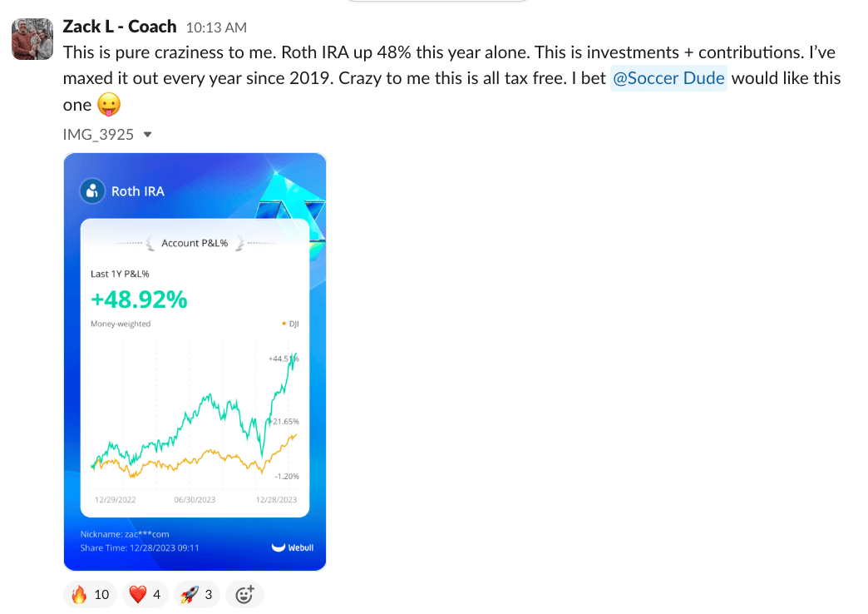The height and width of the screenshot is (614, 868).
Task: Open the add reaction emoji picker
Action: (x=244, y=594)
